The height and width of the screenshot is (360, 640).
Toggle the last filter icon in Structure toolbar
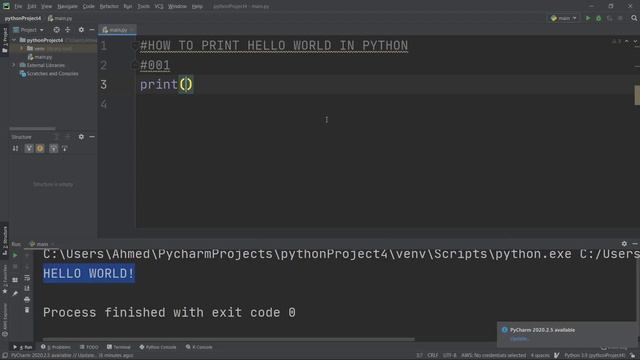64,149
